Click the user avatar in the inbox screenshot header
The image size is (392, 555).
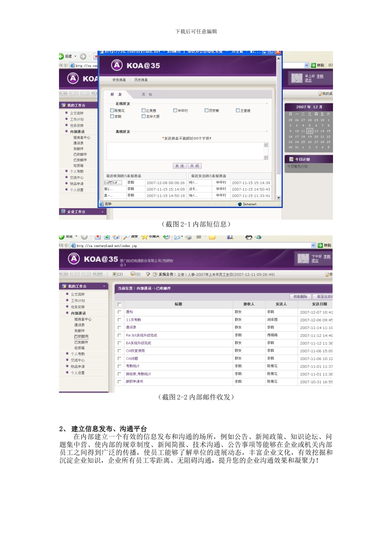[303, 259]
